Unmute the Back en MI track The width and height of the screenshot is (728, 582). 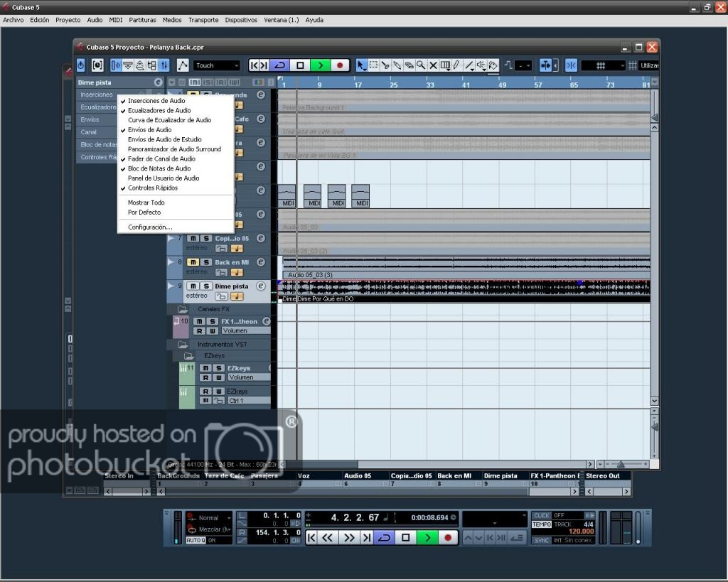(x=193, y=262)
